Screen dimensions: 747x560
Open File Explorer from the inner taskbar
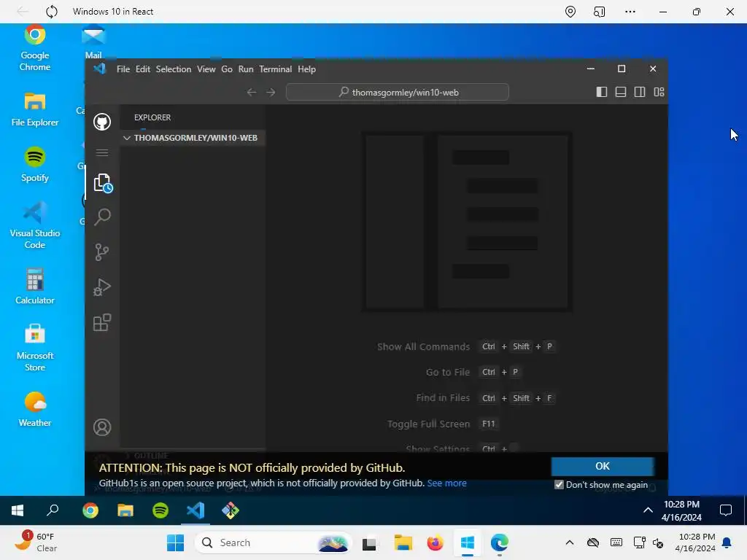(125, 510)
